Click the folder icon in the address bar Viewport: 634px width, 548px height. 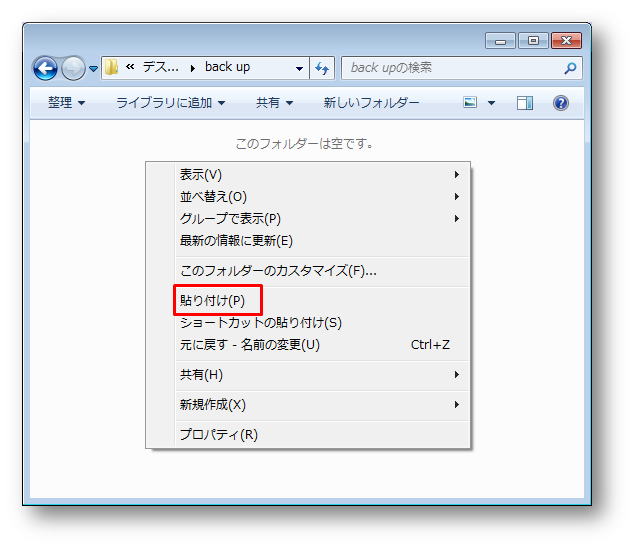click(x=111, y=67)
